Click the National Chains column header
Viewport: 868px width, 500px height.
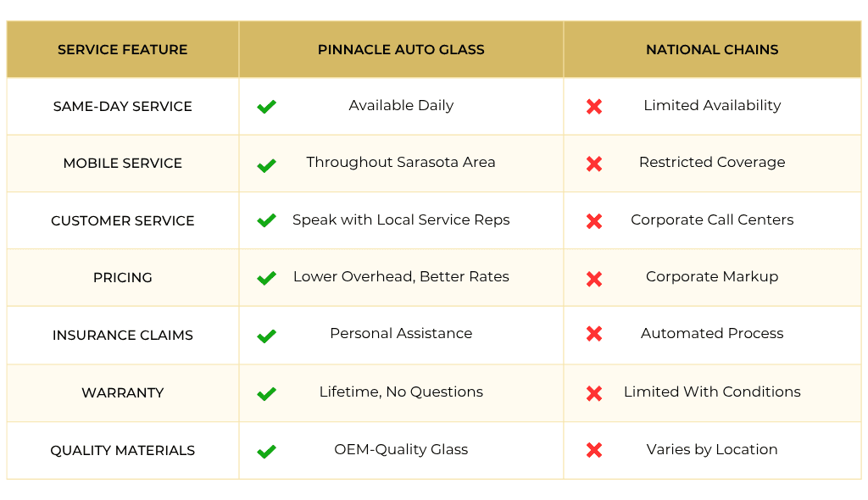point(712,50)
